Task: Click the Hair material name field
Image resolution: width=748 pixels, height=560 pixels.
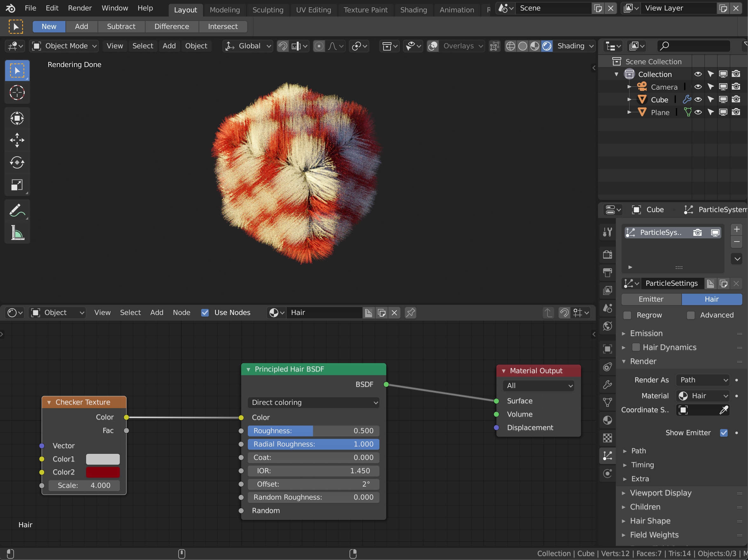Action: [325, 312]
